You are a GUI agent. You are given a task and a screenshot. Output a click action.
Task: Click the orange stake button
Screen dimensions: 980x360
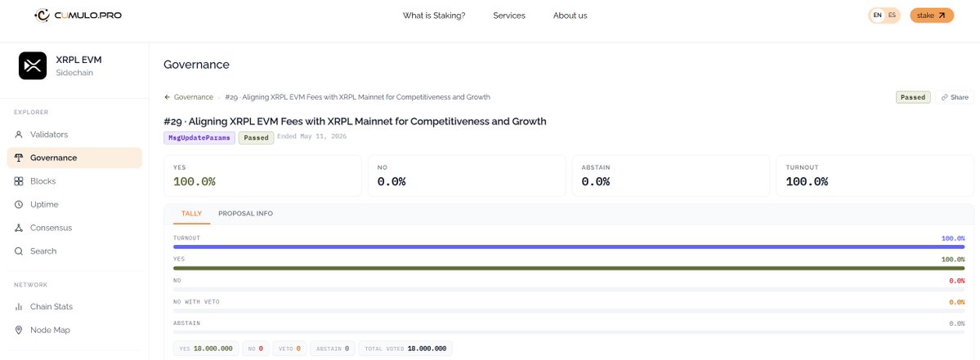[931, 16]
